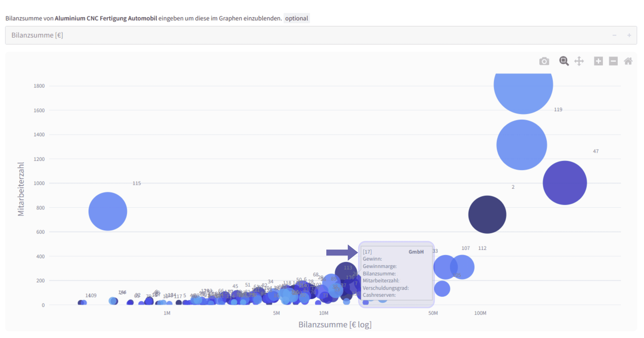
Task: Click the large bubble labeled 115
Action: coord(108,211)
